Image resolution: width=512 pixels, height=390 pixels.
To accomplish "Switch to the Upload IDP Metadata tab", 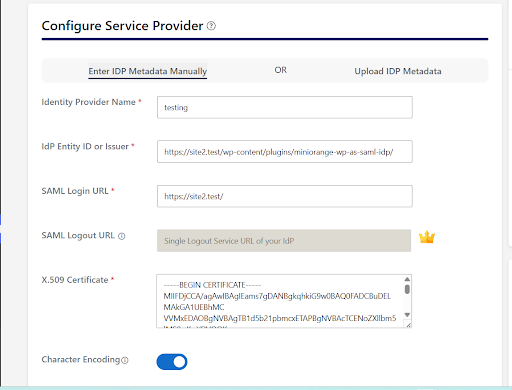I will (x=398, y=71).
